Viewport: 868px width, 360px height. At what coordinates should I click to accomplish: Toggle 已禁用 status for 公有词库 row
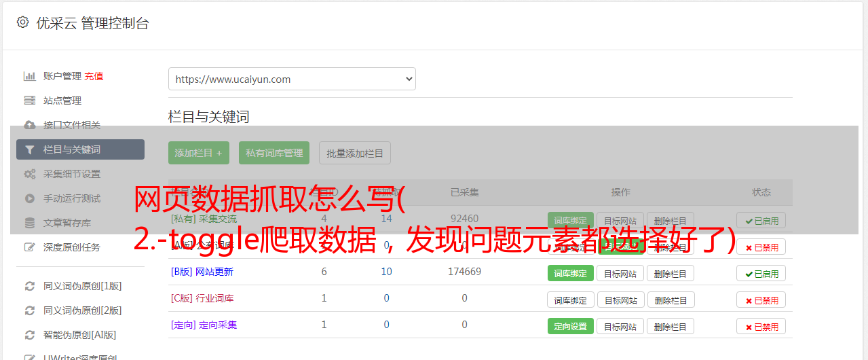pos(761,247)
